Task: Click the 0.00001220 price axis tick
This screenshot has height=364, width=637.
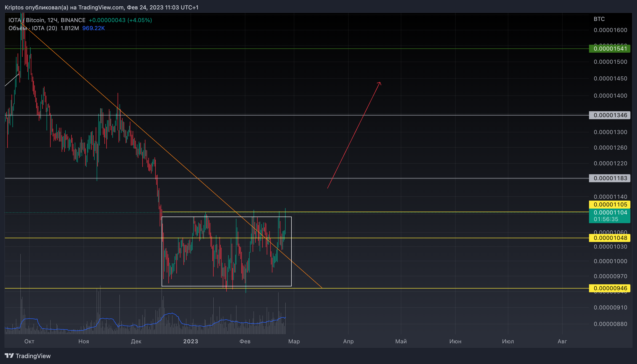Action: [610, 163]
